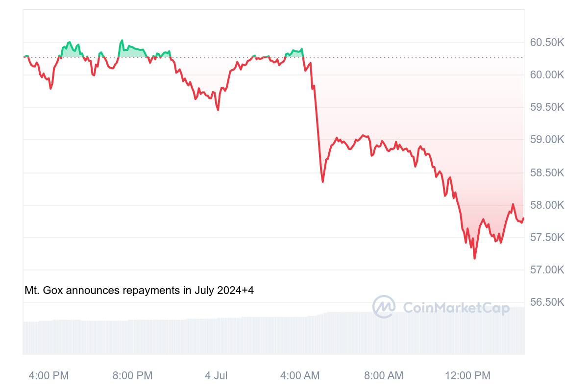Click the 12:00 PM time axis label

467,376
